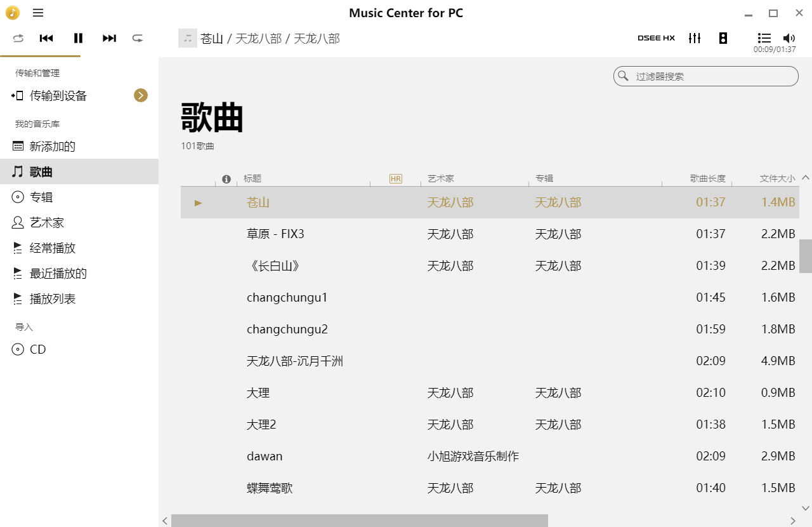
Task: Skip to the next track
Action: pyautogui.click(x=110, y=38)
